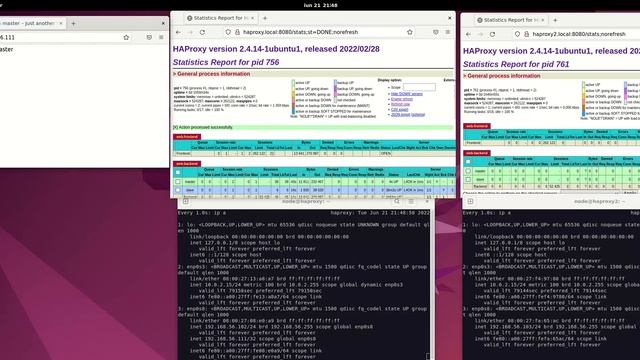The height and width of the screenshot is (360, 640).
Task: Click the lock icon beside the haproxy.local URL
Action: (237, 32)
